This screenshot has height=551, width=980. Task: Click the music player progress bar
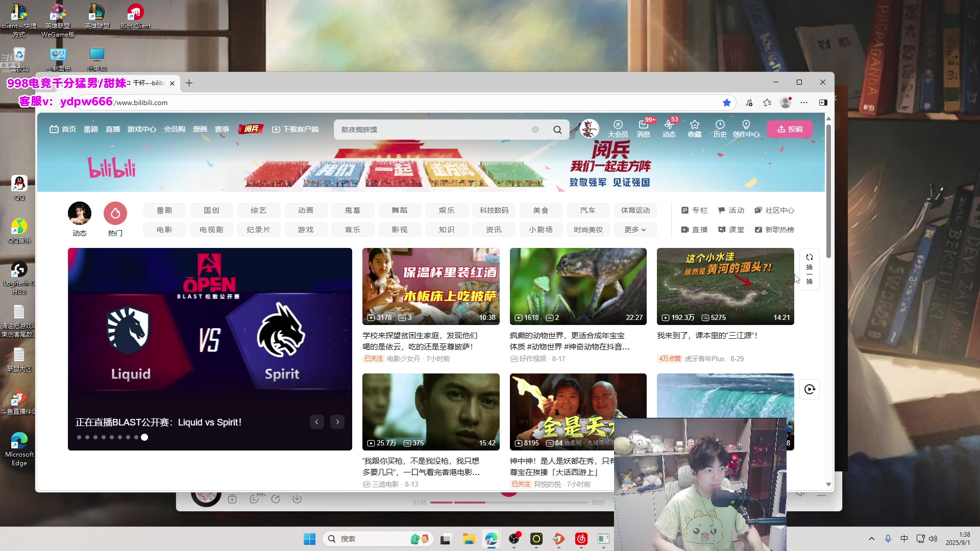[x=509, y=503]
